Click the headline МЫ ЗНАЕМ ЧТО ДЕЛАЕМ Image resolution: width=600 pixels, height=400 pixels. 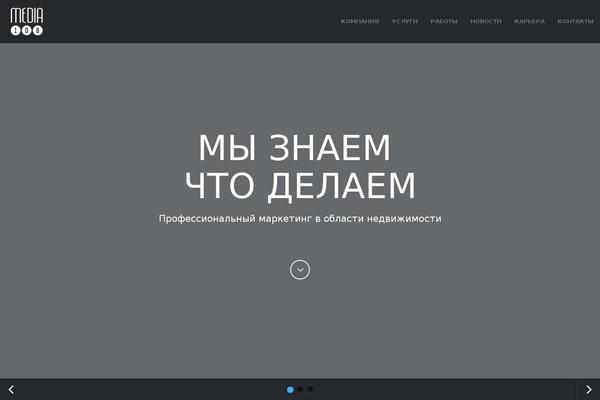[x=300, y=167]
